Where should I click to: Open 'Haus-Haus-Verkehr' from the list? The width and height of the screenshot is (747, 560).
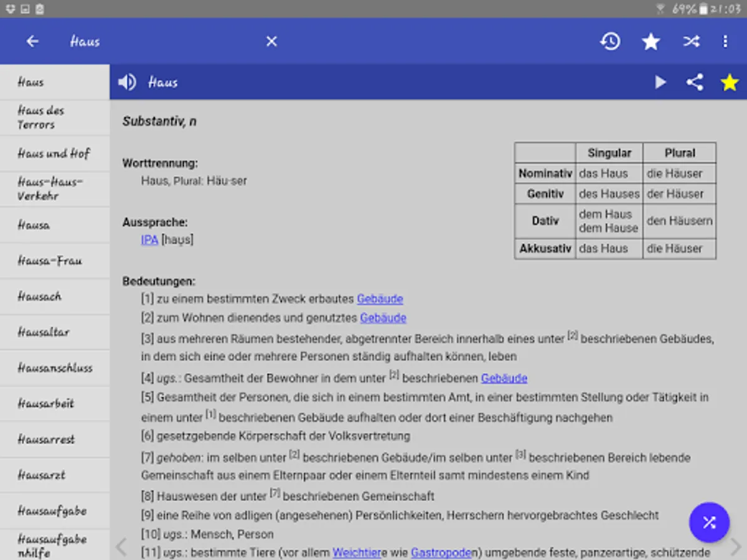point(55,189)
